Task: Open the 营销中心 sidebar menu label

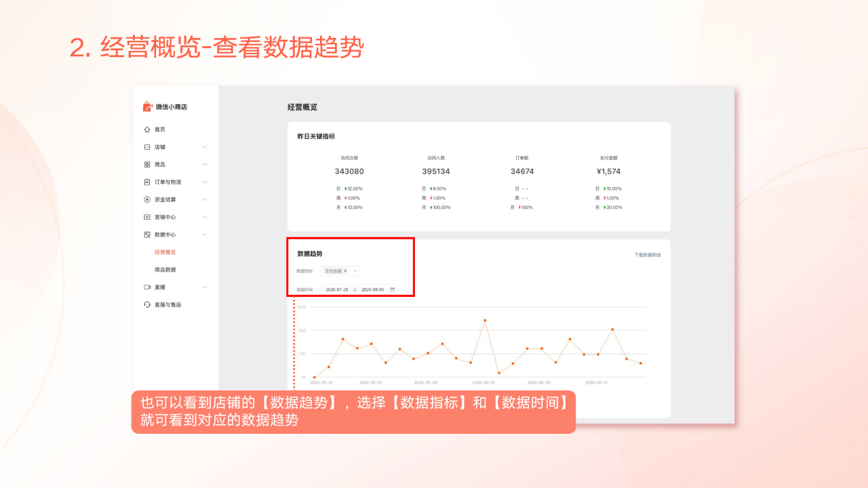Action: pyautogui.click(x=165, y=218)
